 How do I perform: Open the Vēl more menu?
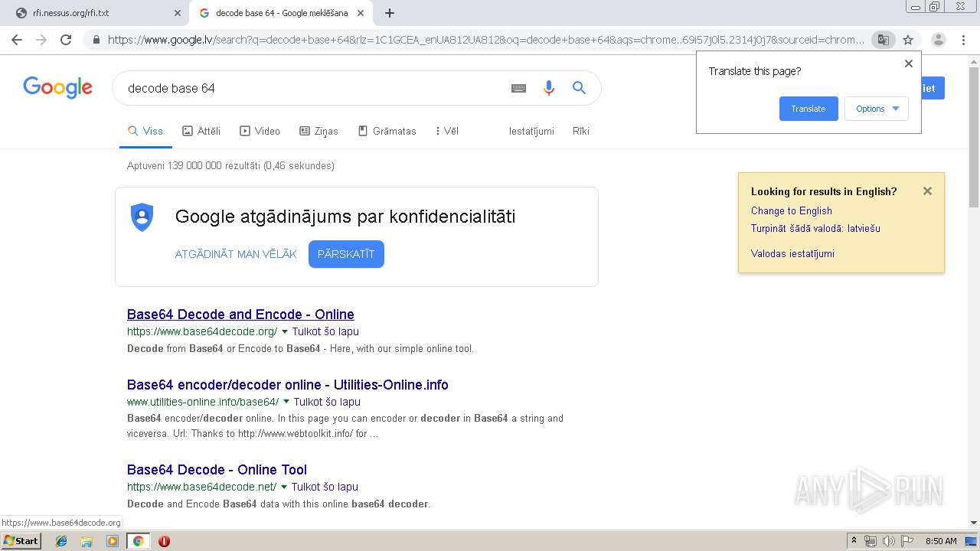pos(447,131)
